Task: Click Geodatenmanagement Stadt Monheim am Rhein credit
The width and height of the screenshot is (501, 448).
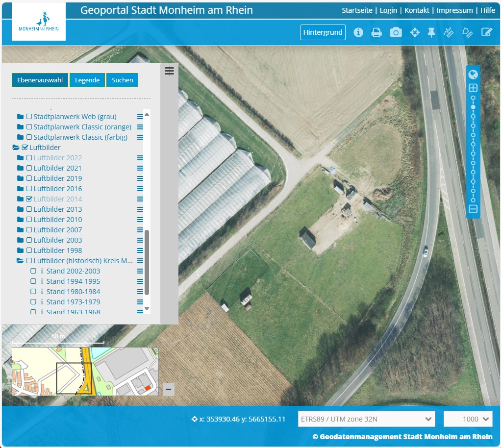Action: pos(402,437)
